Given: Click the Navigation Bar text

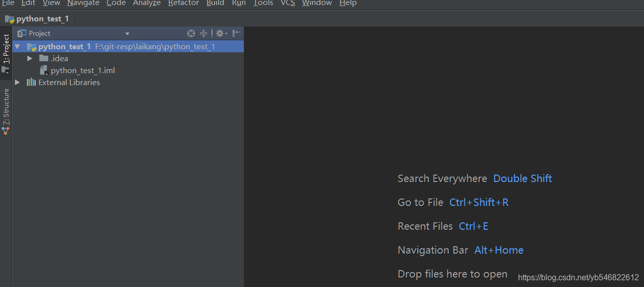Looking at the screenshot, I should pyautogui.click(x=433, y=250).
